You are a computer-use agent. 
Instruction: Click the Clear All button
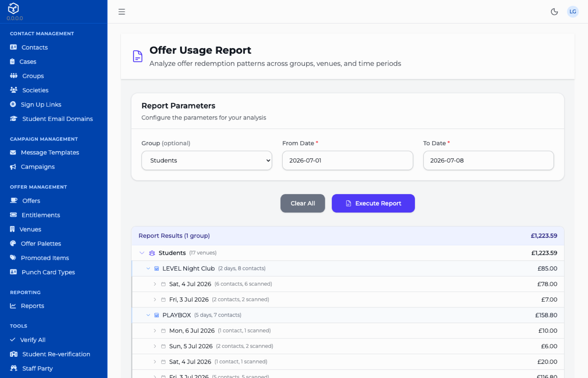[302, 203]
